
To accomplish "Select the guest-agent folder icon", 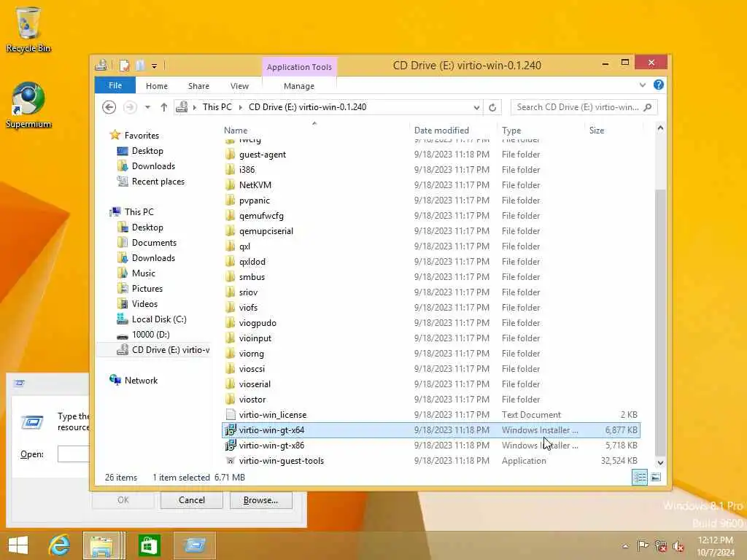I will (230, 155).
